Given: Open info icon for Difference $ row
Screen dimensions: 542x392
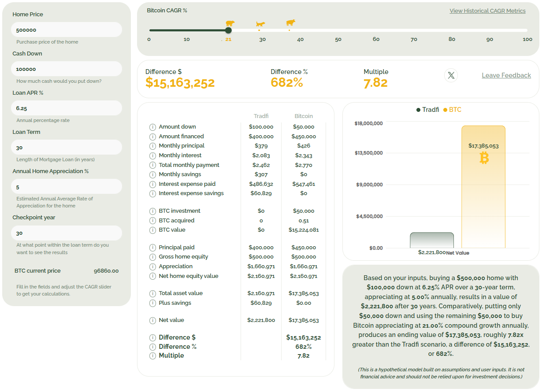Looking at the screenshot, I should pos(153,338).
